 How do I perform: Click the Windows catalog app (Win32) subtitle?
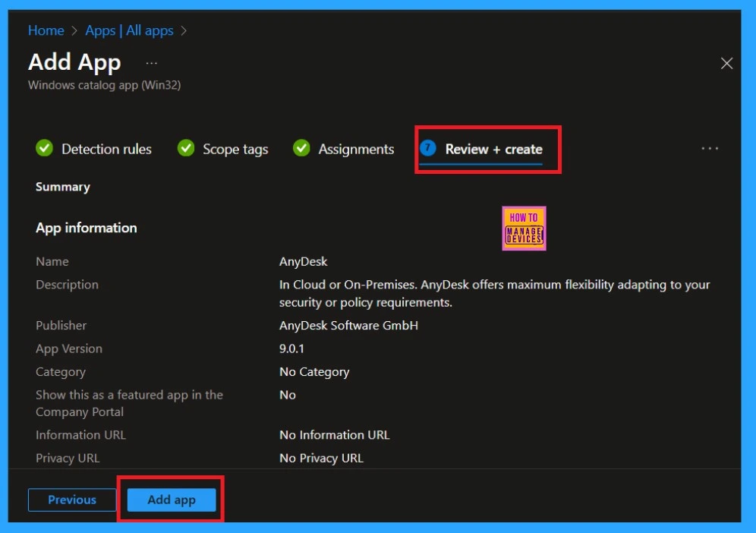pos(104,85)
